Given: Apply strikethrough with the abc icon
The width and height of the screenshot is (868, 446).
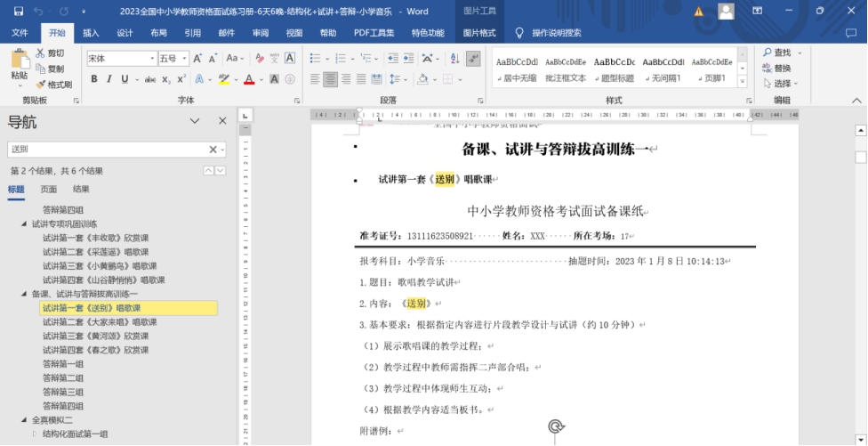Looking at the screenshot, I should (x=150, y=79).
